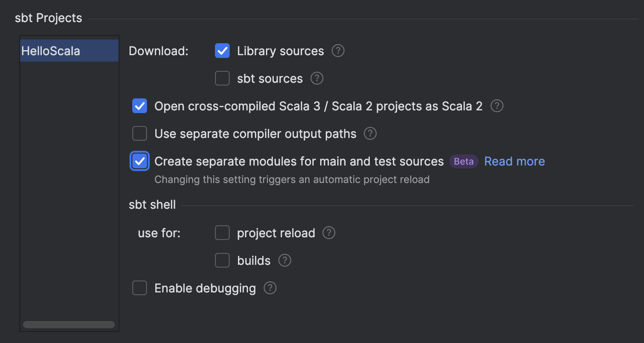View help for the sbt sources option
Image resolution: width=644 pixels, height=343 pixels.
[x=316, y=78]
